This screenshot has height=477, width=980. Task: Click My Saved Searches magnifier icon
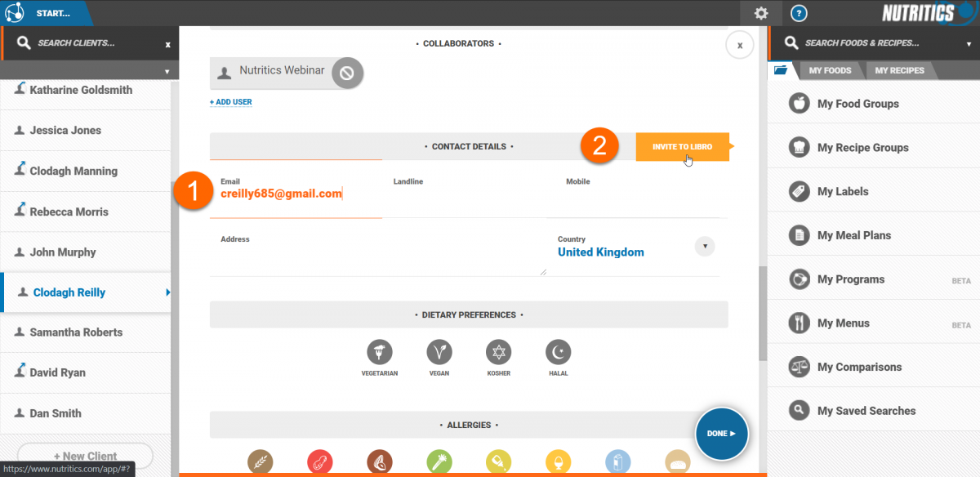[799, 411]
